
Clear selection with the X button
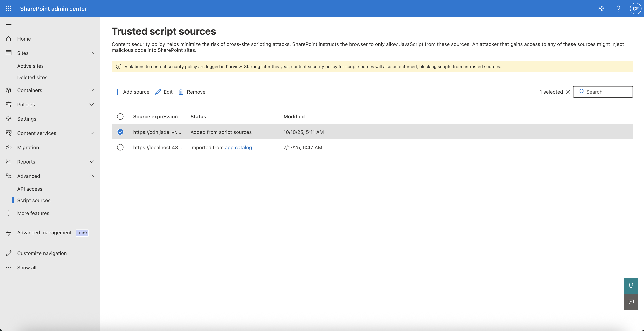pyautogui.click(x=568, y=92)
